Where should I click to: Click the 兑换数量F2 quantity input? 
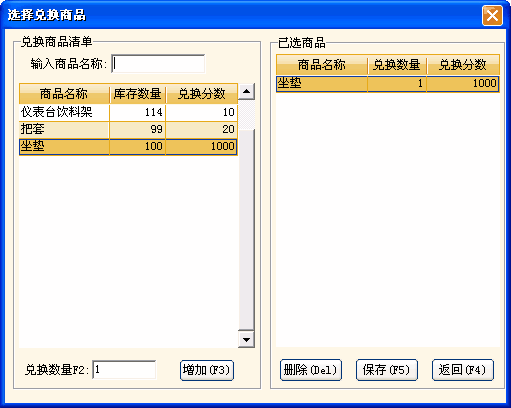124,370
